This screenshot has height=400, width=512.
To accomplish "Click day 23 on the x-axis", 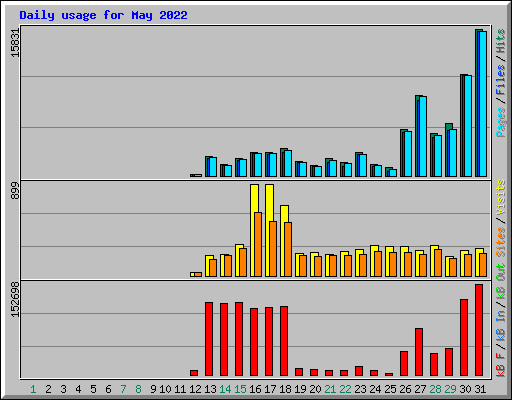I will [360, 389].
